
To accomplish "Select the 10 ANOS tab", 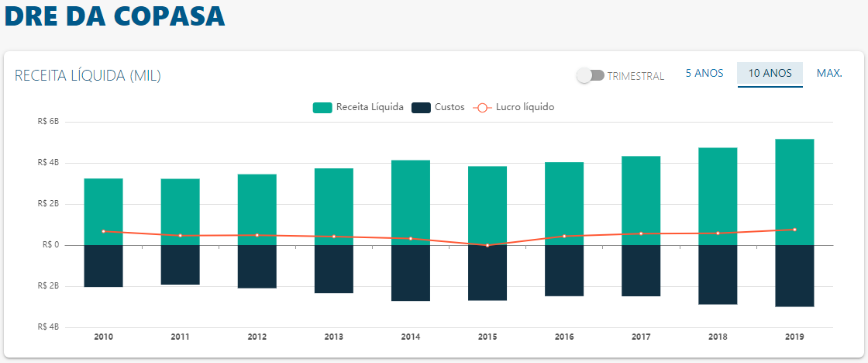I will point(770,74).
